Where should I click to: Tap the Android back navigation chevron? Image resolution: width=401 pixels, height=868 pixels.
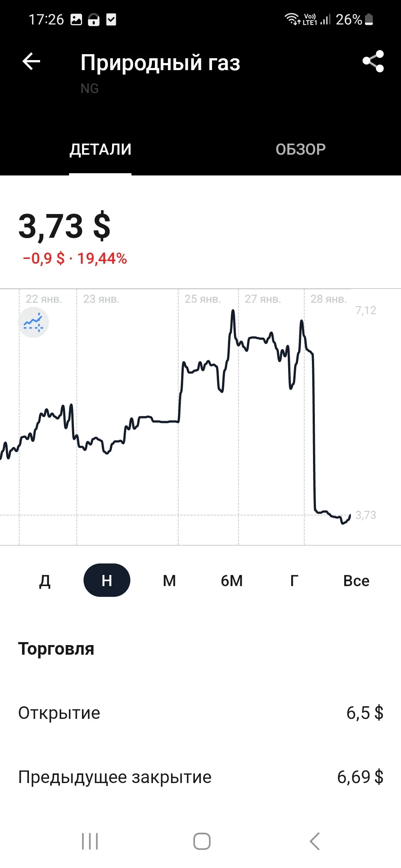coord(314,841)
